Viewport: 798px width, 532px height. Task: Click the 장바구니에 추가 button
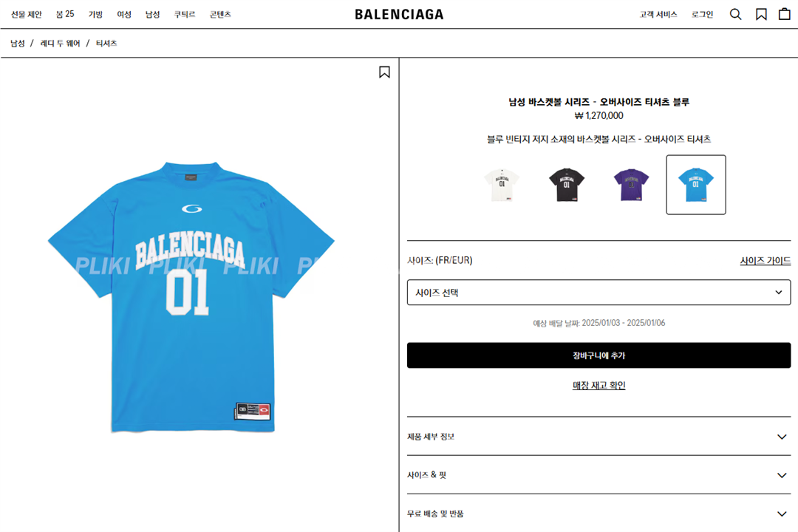click(598, 355)
